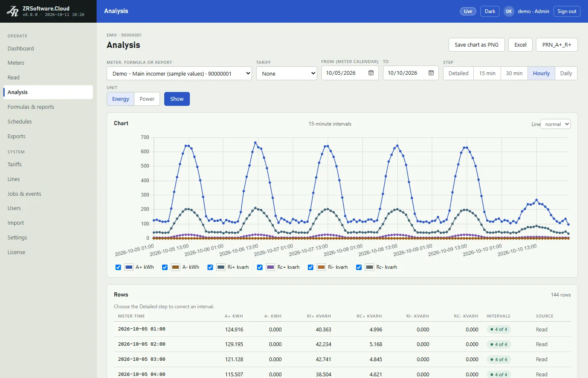Open the Tariff dropdown set to None
Viewport: 588px width, 378px height.
[x=286, y=73]
